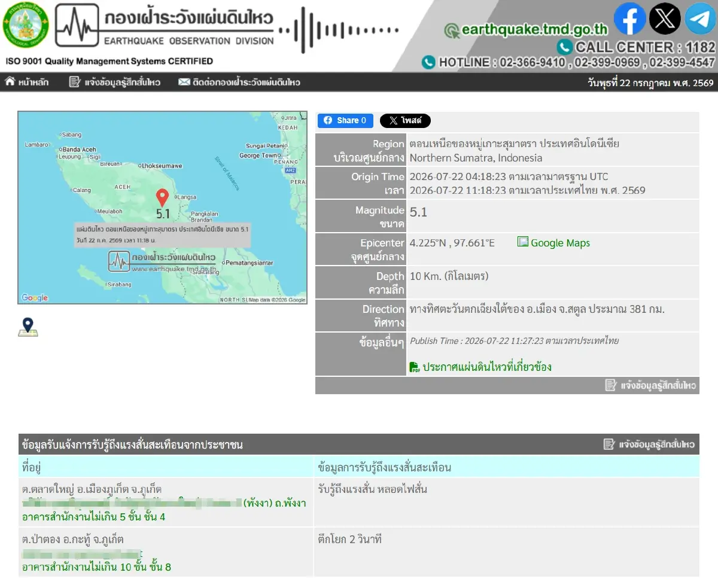Click แจ้งข้อมูลรู้สึกสั่นไหว below the info table
Image resolution: width=718 pixels, height=588 pixels.
pyautogui.click(x=651, y=385)
